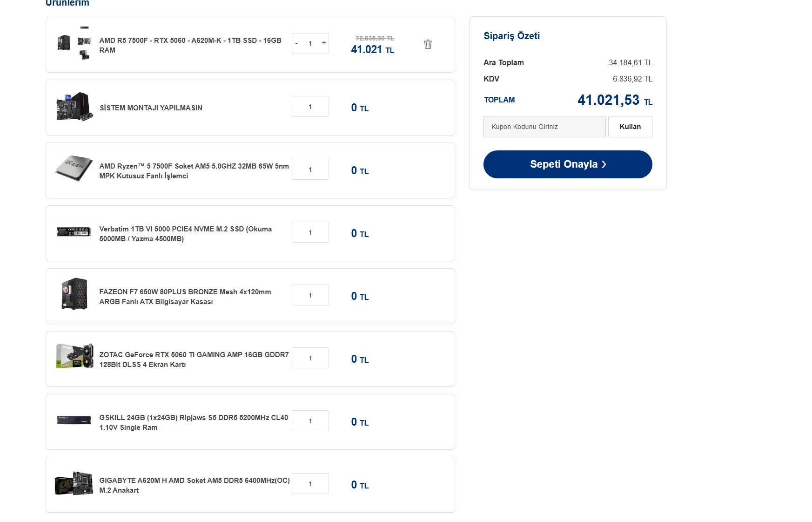The height and width of the screenshot is (522, 812).
Task: Open the GIGABYTE A620M motherboard image
Action: click(74, 483)
